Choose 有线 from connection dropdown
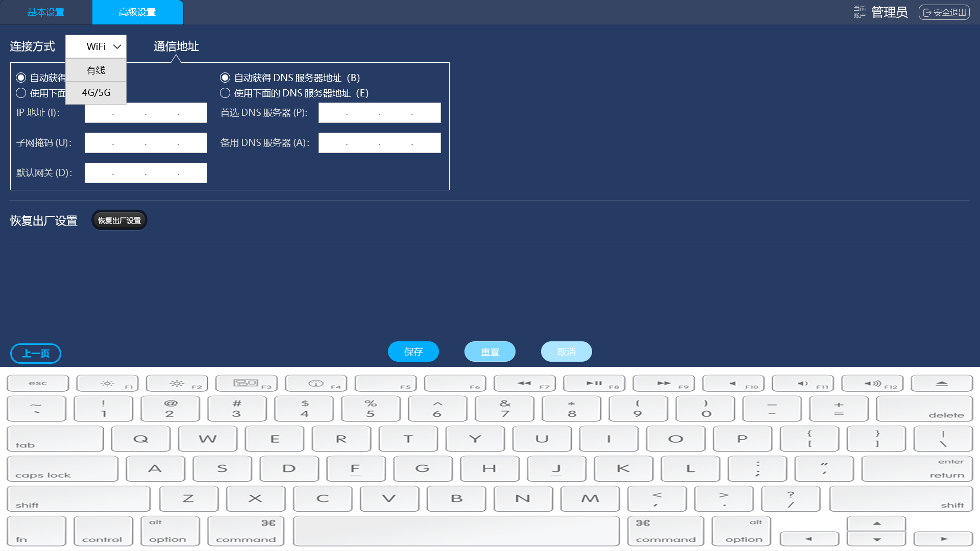980x551 pixels. click(x=96, y=70)
